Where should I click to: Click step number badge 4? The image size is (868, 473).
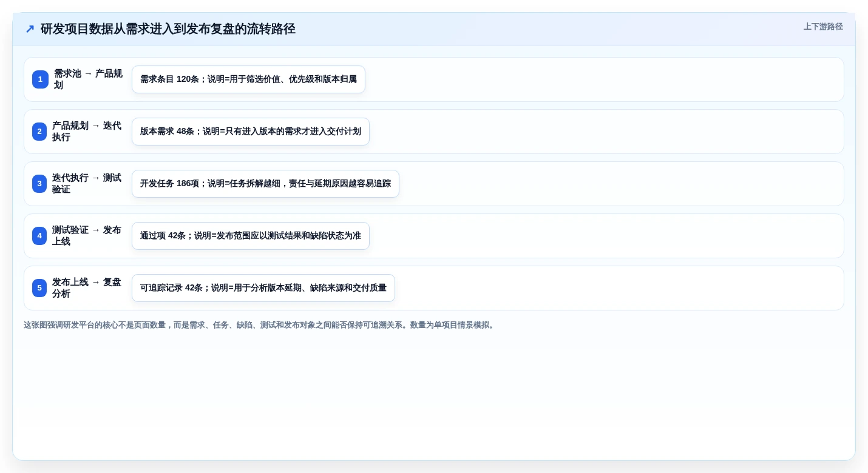click(39, 236)
